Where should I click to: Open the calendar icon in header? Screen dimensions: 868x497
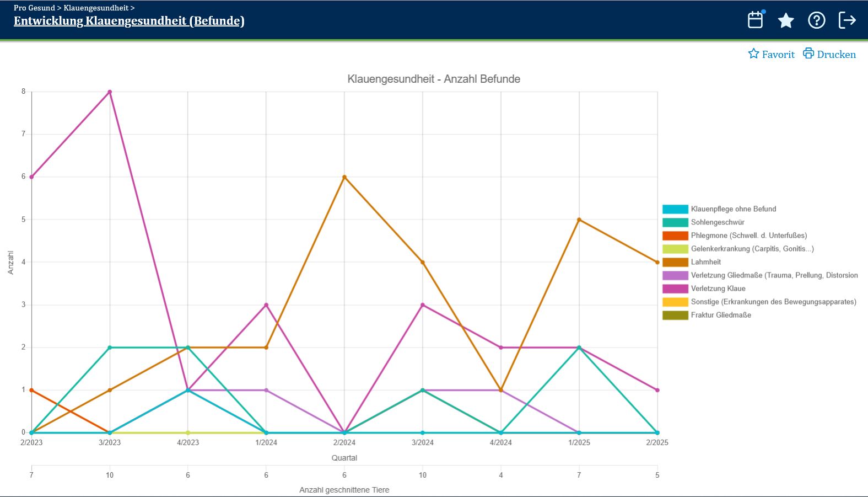click(755, 20)
